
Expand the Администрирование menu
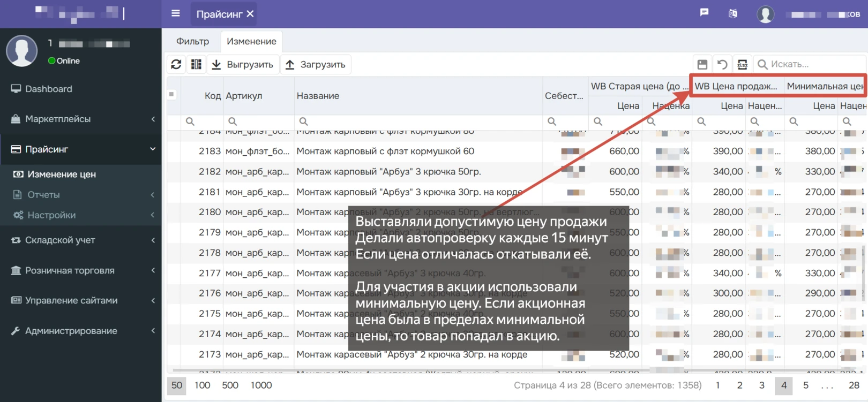click(x=80, y=331)
